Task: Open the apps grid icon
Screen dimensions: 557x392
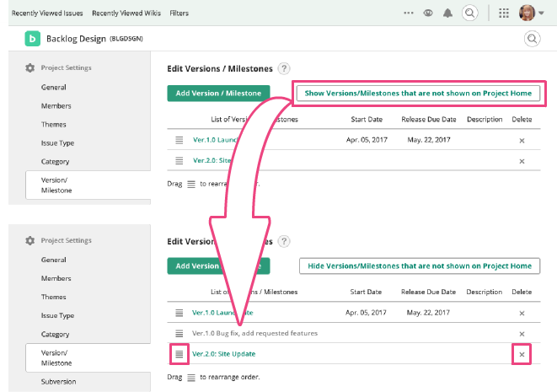Action: tap(504, 13)
